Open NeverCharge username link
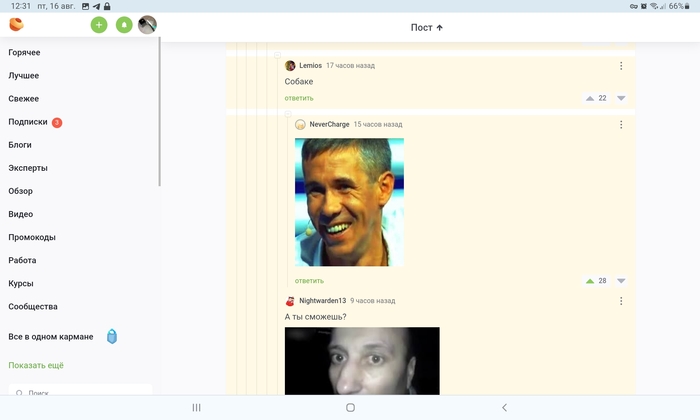This screenshot has width=700, height=420. pos(329,125)
